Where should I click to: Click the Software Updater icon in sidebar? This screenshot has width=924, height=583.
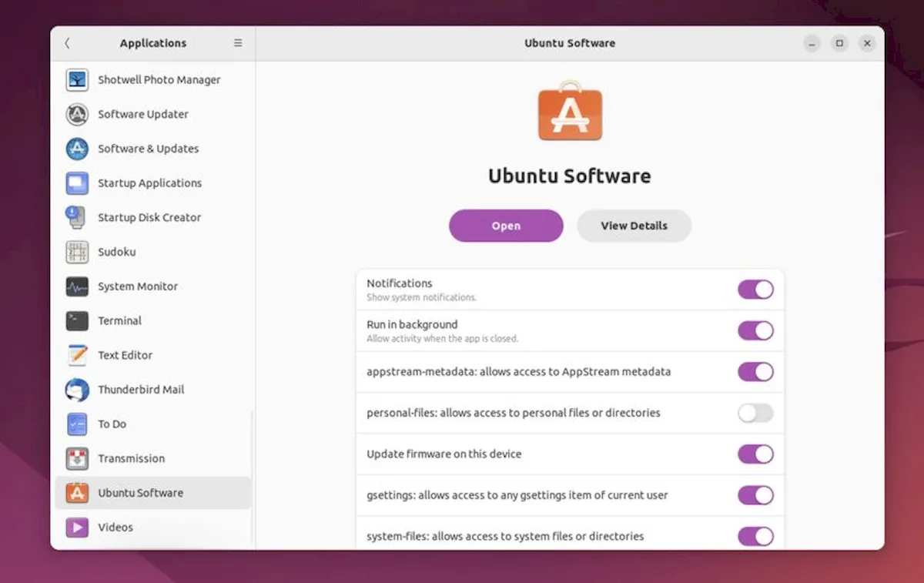pyautogui.click(x=77, y=114)
